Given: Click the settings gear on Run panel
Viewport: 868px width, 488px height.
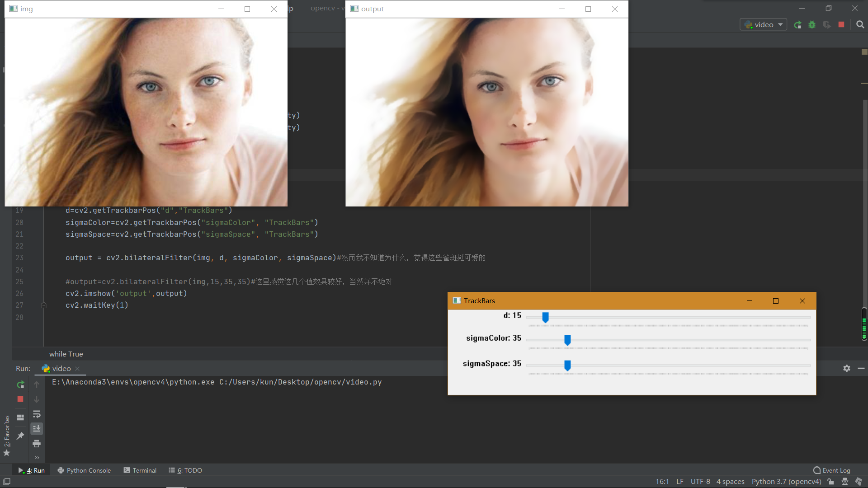Looking at the screenshot, I should click(846, 368).
